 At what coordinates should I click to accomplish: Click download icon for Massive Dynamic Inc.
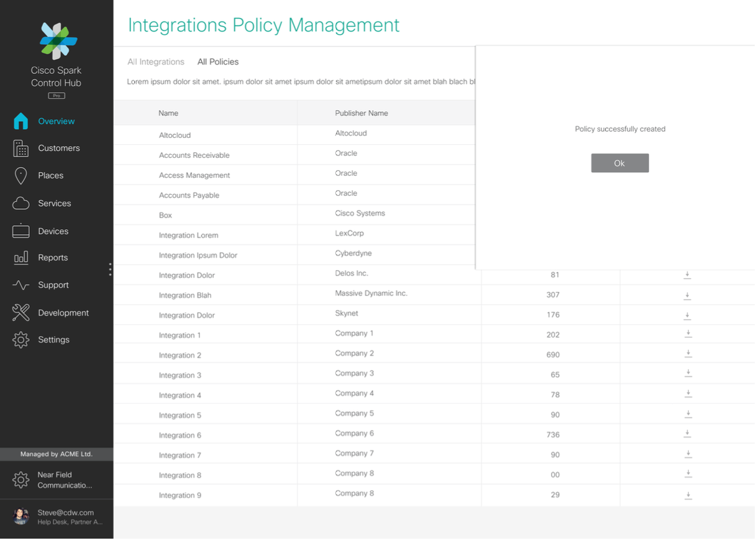click(688, 294)
